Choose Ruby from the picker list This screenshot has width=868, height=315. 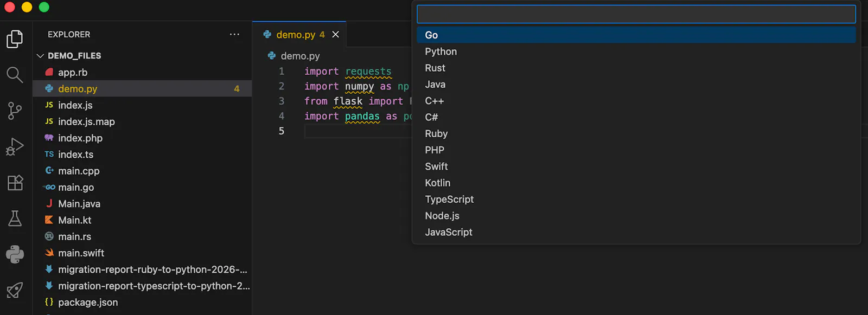(636, 133)
